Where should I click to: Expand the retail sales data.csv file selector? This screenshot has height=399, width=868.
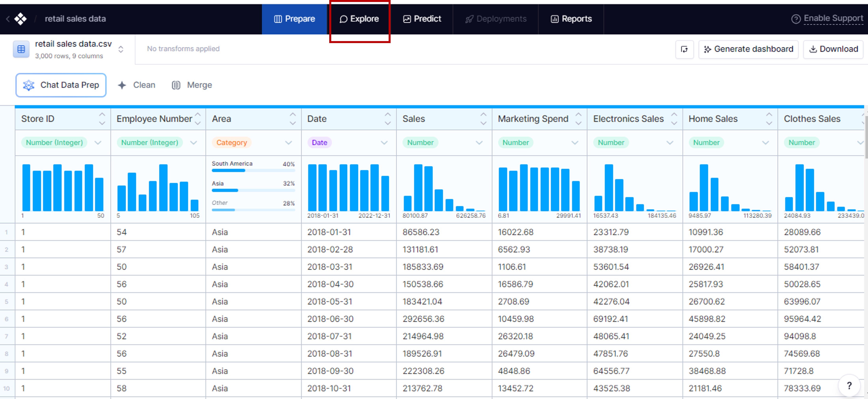tap(121, 49)
